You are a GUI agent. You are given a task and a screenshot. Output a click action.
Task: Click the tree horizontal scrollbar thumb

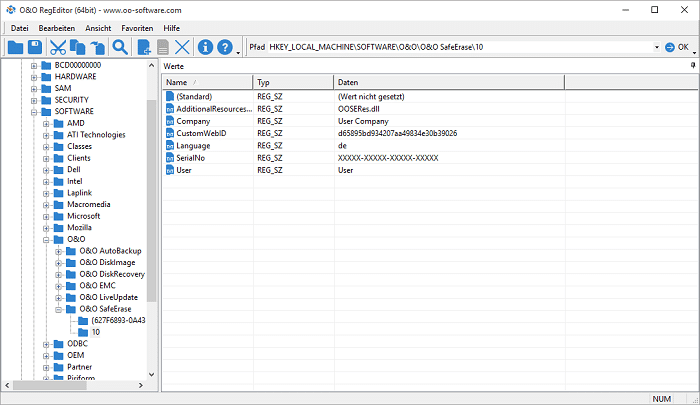pos(49,385)
